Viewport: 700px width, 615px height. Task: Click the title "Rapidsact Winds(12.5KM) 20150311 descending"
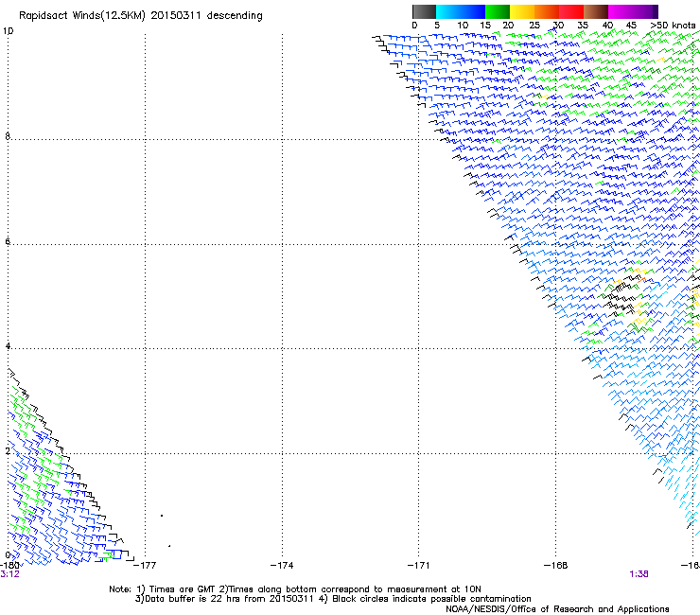(141, 16)
